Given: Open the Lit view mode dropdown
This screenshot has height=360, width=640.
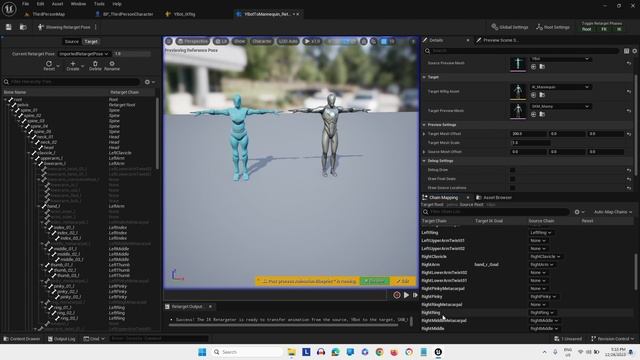Looking at the screenshot, I should [221, 41].
